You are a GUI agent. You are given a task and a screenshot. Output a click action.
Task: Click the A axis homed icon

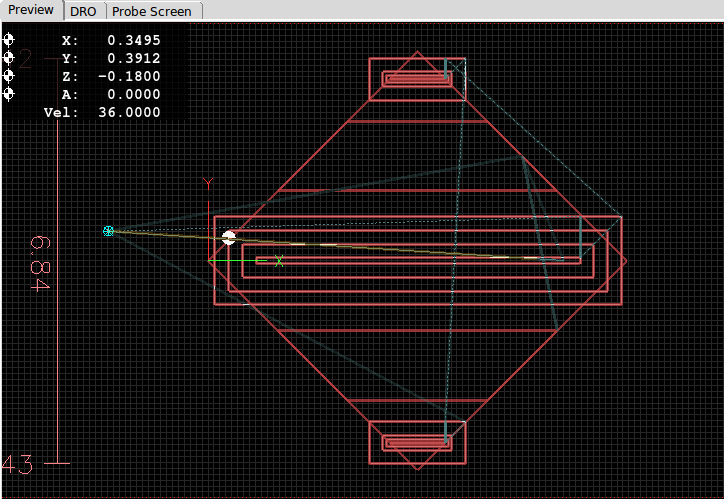(x=9, y=94)
